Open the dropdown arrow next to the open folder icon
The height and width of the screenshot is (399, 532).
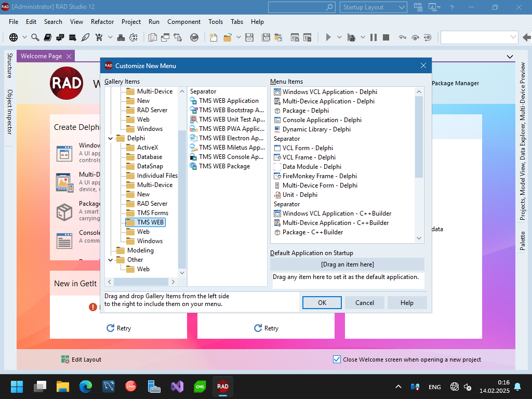(x=238, y=37)
